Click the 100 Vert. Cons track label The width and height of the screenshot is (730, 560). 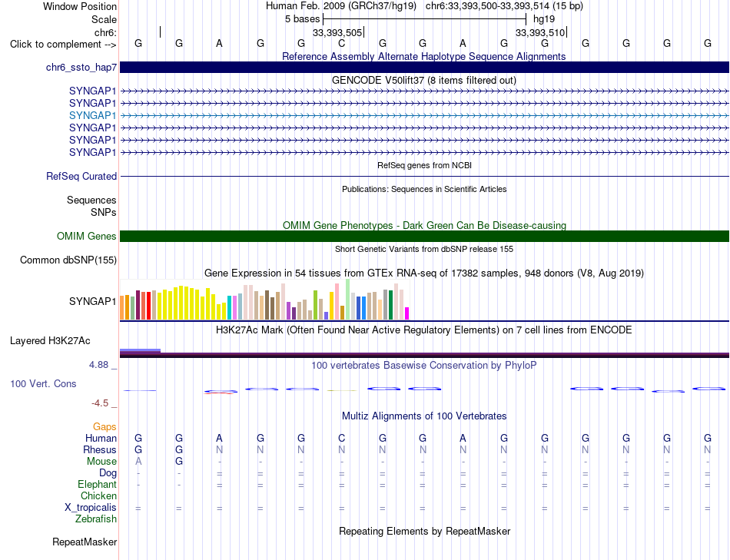(43, 383)
